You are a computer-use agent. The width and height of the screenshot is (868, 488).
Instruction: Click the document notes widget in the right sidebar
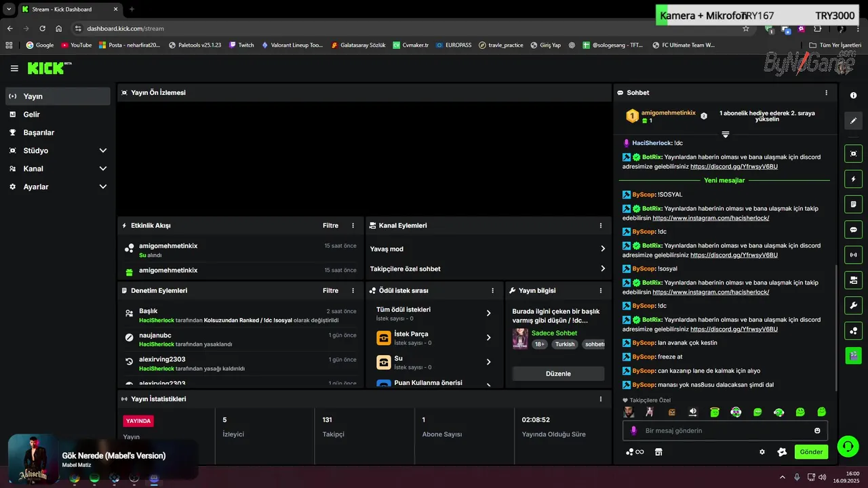[853, 204]
